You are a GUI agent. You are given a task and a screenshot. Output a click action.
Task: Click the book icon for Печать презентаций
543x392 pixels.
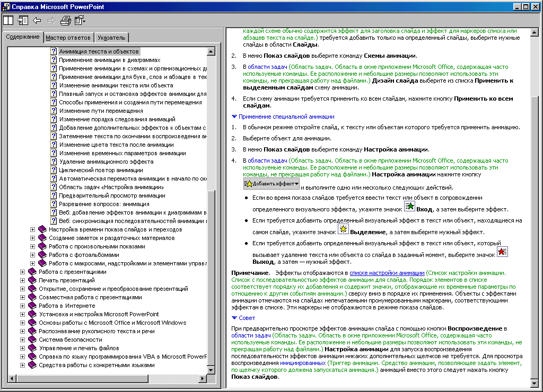click(32, 280)
